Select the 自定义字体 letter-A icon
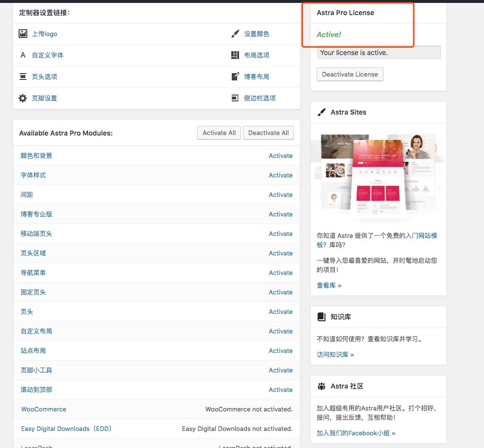 click(x=22, y=55)
